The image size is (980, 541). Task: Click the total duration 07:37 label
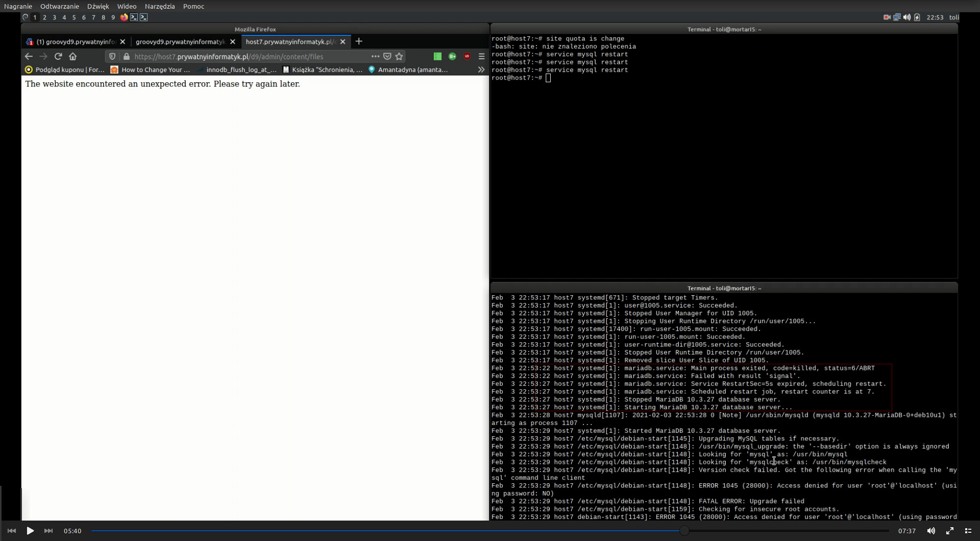907,531
